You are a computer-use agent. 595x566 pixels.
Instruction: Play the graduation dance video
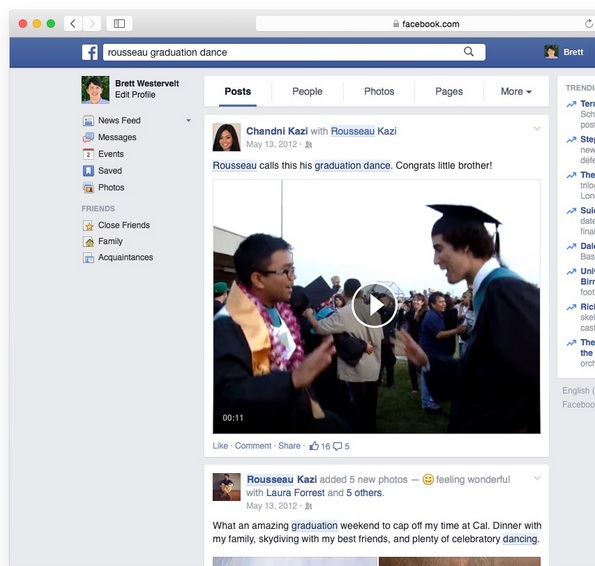[x=374, y=305]
